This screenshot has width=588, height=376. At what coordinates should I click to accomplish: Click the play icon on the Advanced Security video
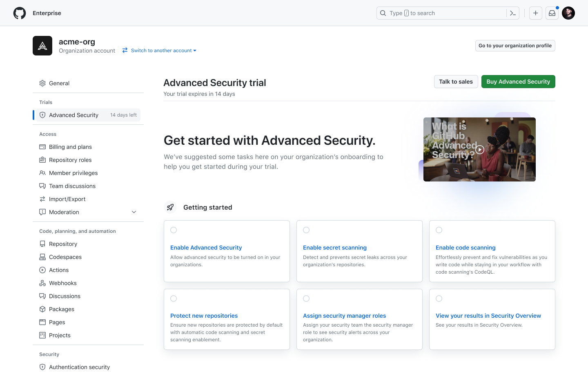pos(479,150)
